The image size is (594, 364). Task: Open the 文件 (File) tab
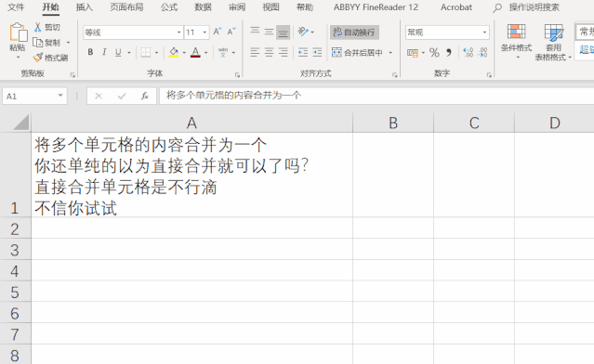tap(16, 7)
